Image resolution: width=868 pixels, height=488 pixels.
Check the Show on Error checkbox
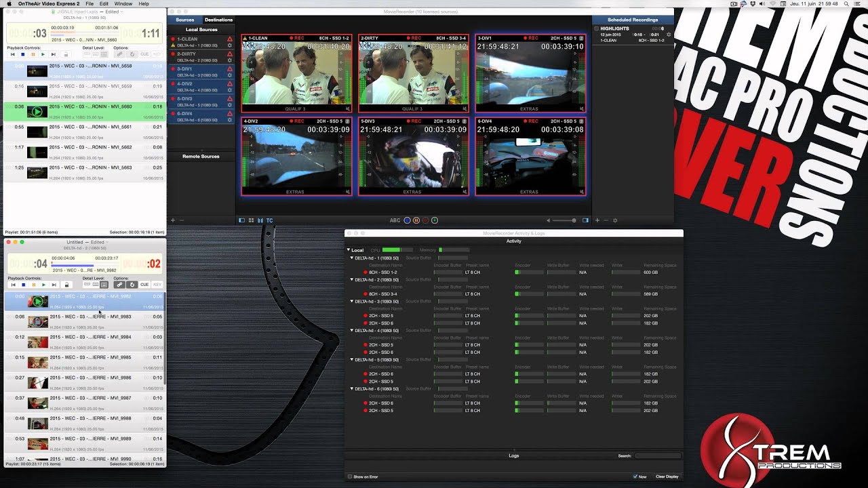point(350,476)
